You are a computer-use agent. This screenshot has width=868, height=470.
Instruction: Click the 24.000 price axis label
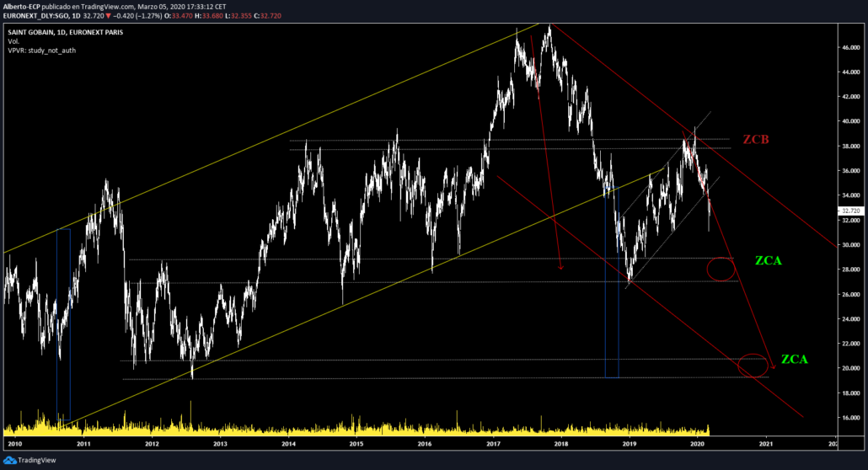[851, 319]
